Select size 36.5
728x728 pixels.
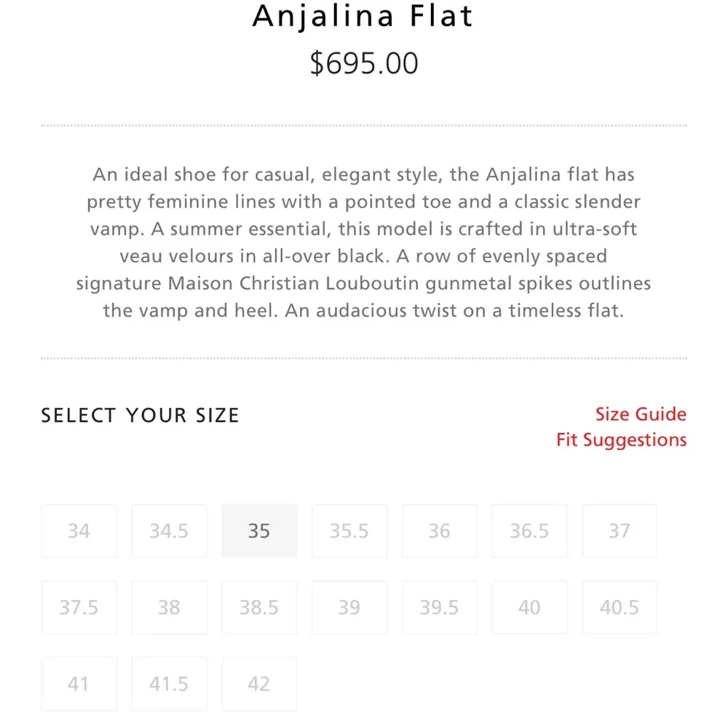tap(529, 531)
